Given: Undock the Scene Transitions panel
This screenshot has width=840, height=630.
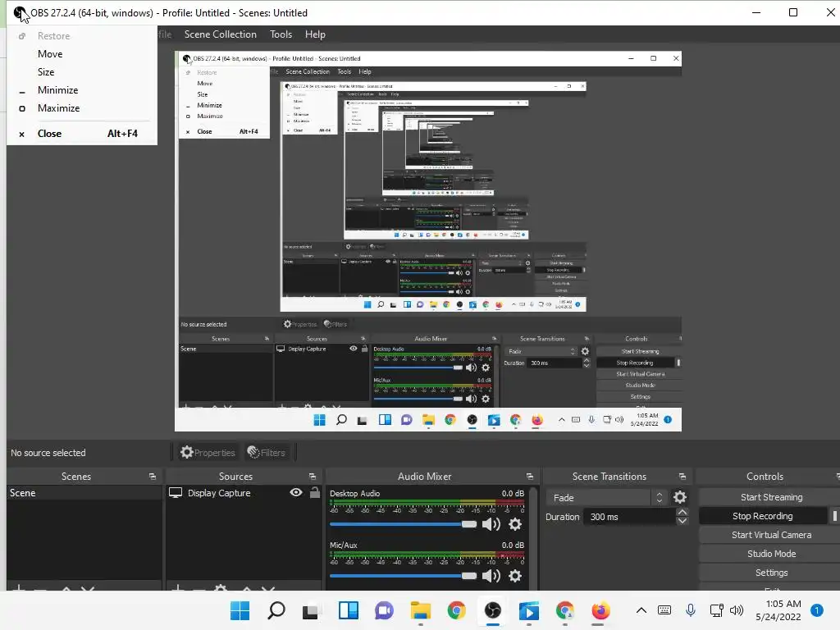Looking at the screenshot, I should point(682,477).
